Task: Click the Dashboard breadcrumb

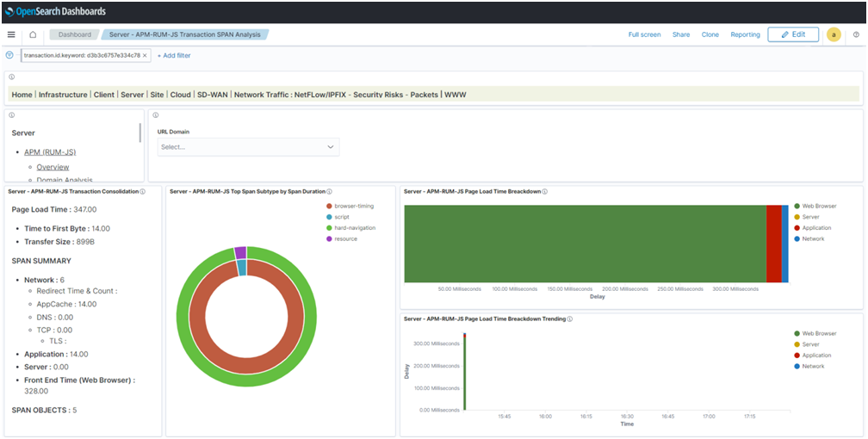Action: [x=75, y=34]
